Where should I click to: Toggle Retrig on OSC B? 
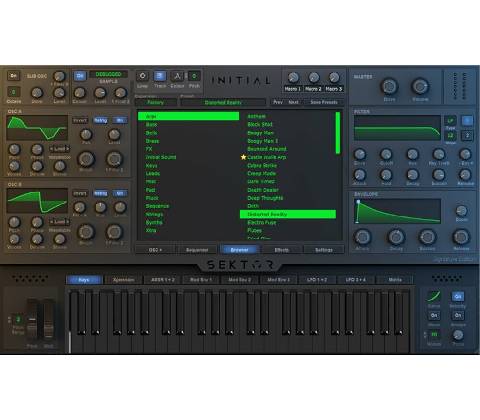click(x=101, y=193)
